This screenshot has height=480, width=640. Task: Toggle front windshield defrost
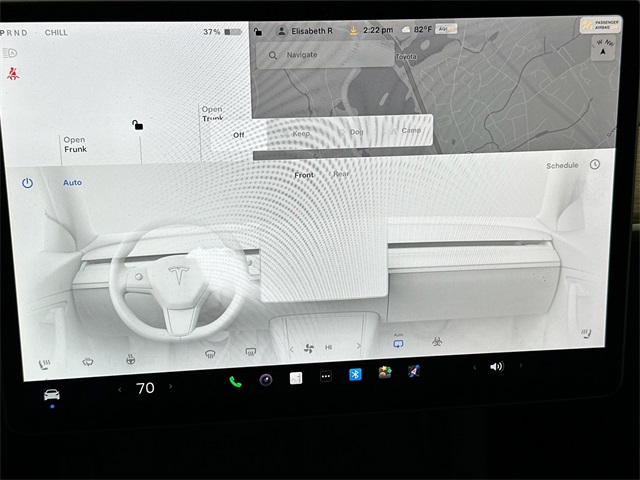tap(210, 354)
